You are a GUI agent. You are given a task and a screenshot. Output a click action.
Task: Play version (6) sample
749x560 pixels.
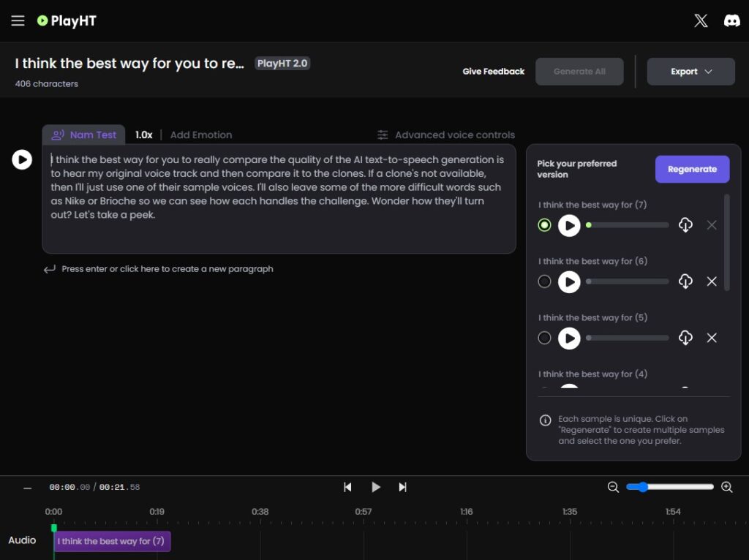tap(569, 281)
